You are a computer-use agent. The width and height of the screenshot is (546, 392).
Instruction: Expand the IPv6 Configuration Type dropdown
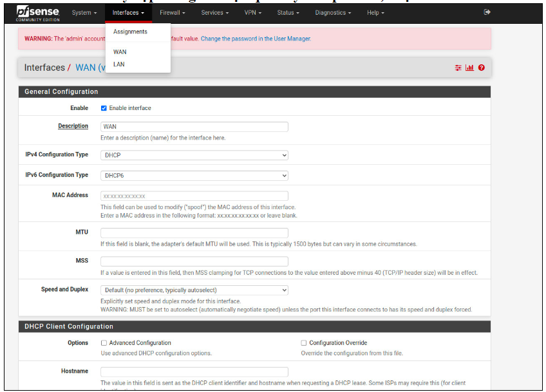tap(194, 176)
